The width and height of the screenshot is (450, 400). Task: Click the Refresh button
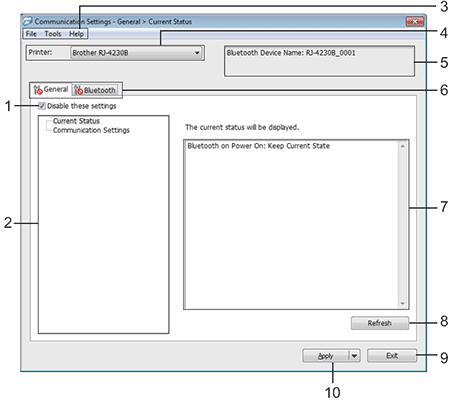(x=380, y=323)
